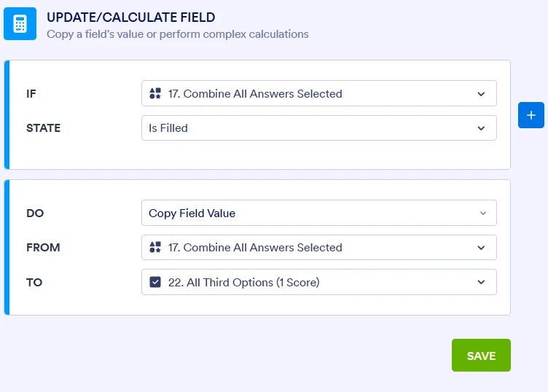
Task: Click '22. All Third Options (1 Score)' text
Action: click(x=243, y=282)
